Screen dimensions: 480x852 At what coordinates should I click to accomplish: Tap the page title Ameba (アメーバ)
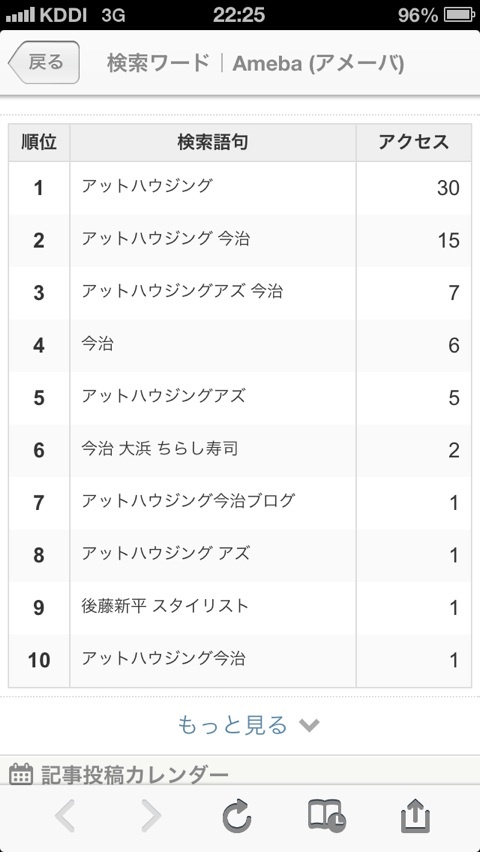[x=318, y=64]
